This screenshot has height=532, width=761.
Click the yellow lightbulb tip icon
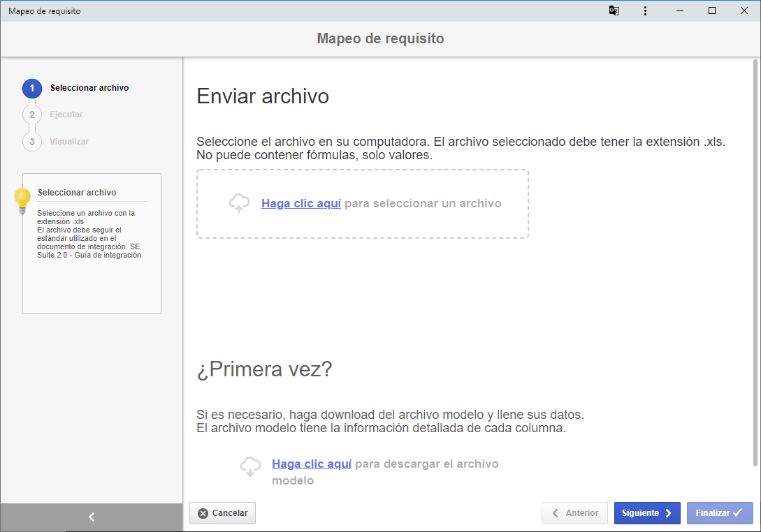tap(22, 201)
